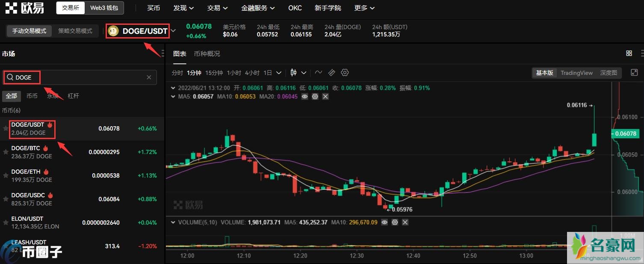Favorite DOGE/USDT with its star

[6, 128]
